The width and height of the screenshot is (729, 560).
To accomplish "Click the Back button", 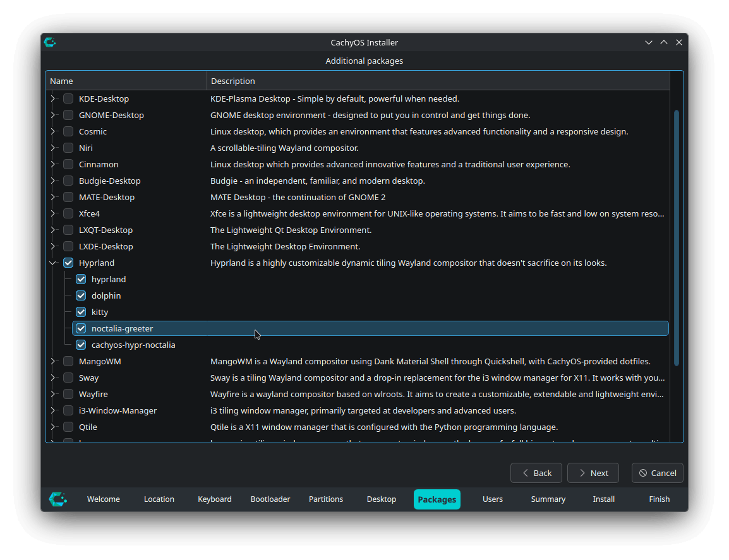I will (536, 473).
